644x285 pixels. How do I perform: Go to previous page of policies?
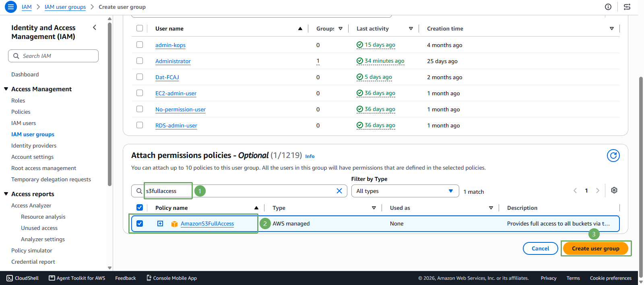[575, 191]
